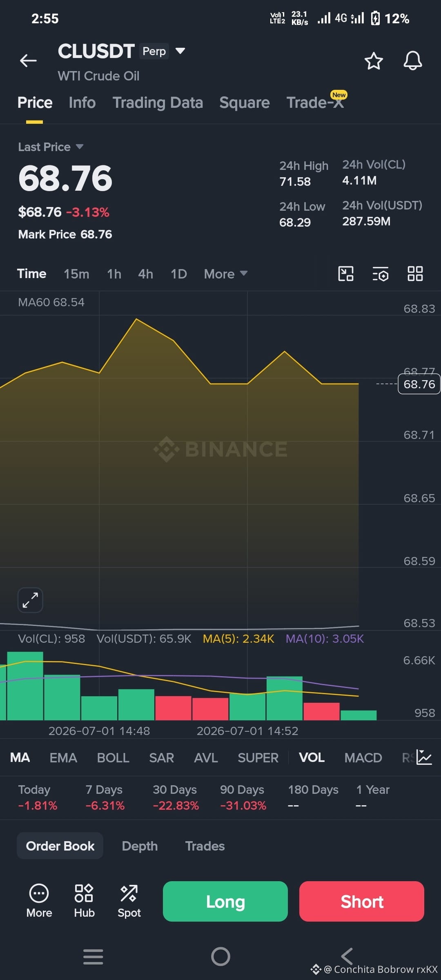
Task: Tap the WTI Crude Oil subtitle
Action: [98, 76]
